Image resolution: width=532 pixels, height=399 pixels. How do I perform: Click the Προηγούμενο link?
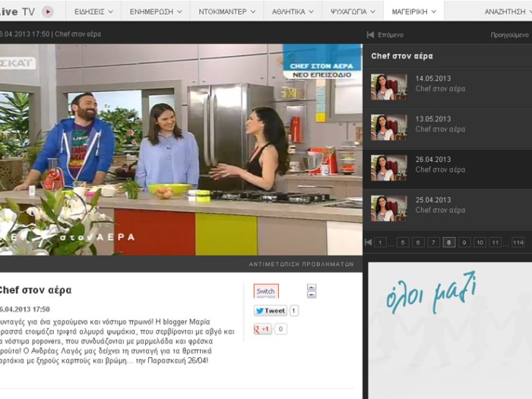(508, 35)
